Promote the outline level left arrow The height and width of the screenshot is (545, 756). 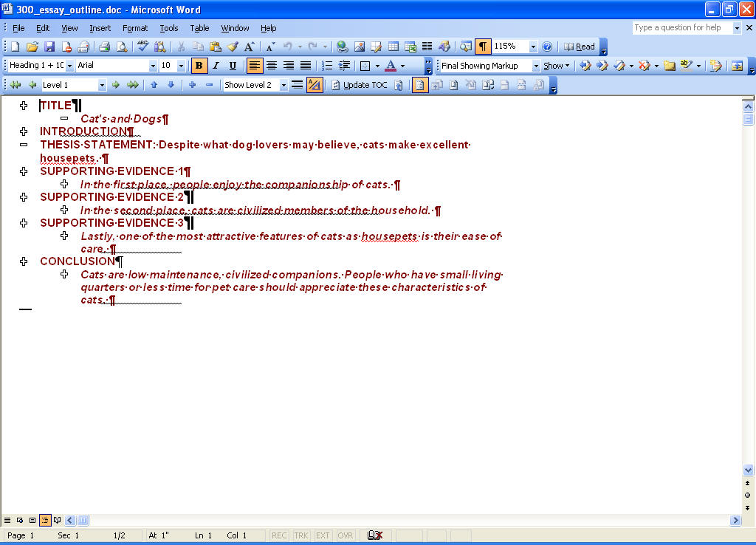tap(32, 85)
